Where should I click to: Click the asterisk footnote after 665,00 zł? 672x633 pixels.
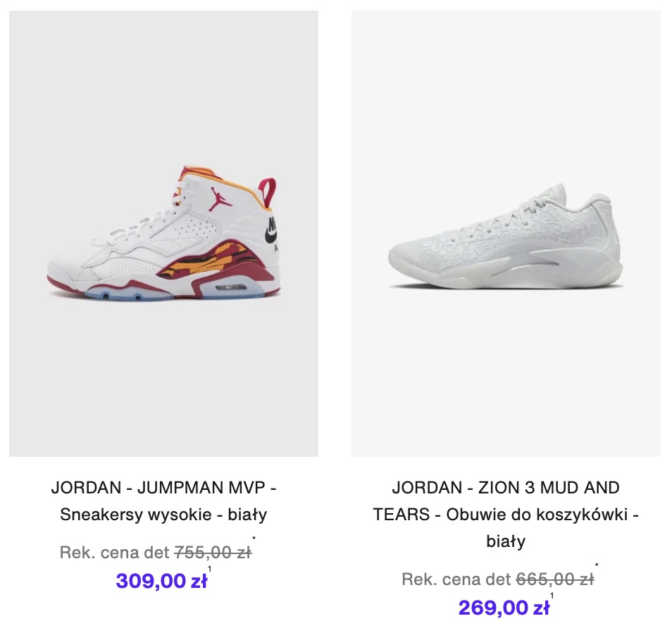coord(597,566)
